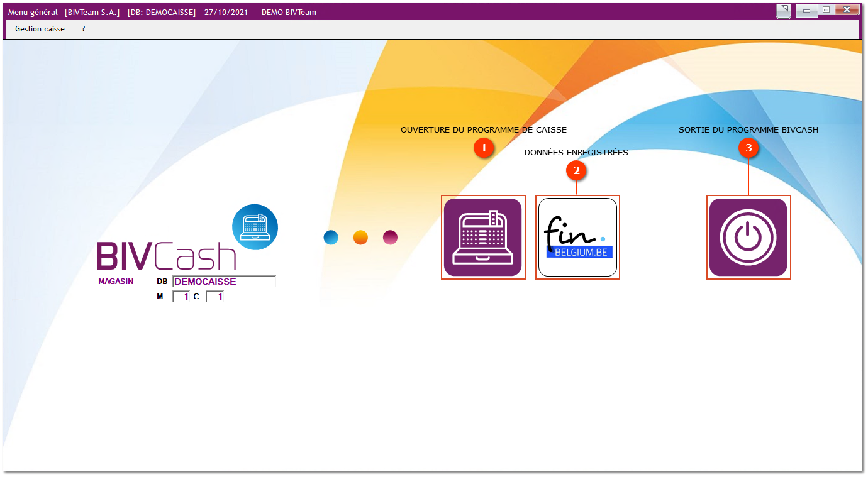Maximize the Menu général window

tap(826, 10)
